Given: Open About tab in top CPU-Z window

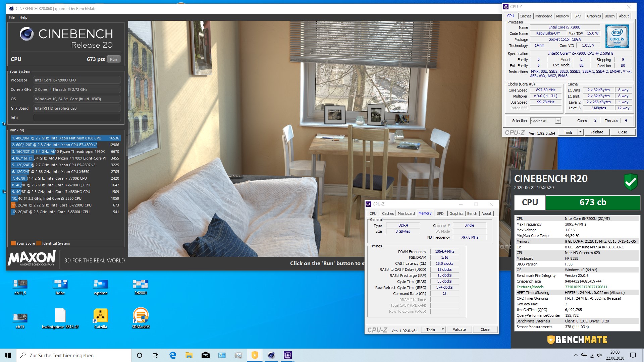Looking at the screenshot, I should pyautogui.click(x=624, y=16).
